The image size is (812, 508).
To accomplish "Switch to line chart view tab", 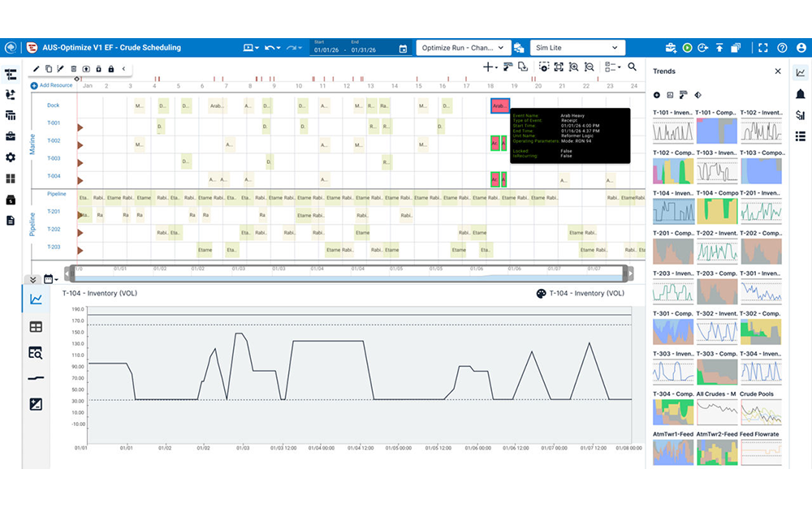I will (36, 299).
